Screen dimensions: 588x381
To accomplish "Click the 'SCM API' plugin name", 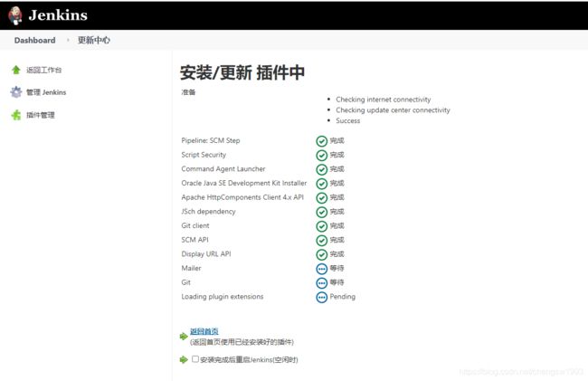I will [x=195, y=240].
